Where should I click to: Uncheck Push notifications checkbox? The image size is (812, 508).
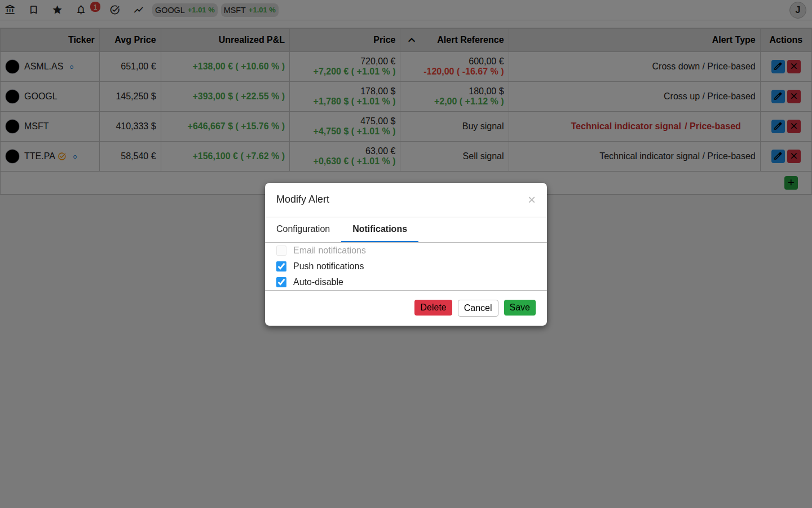coord(281,266)
